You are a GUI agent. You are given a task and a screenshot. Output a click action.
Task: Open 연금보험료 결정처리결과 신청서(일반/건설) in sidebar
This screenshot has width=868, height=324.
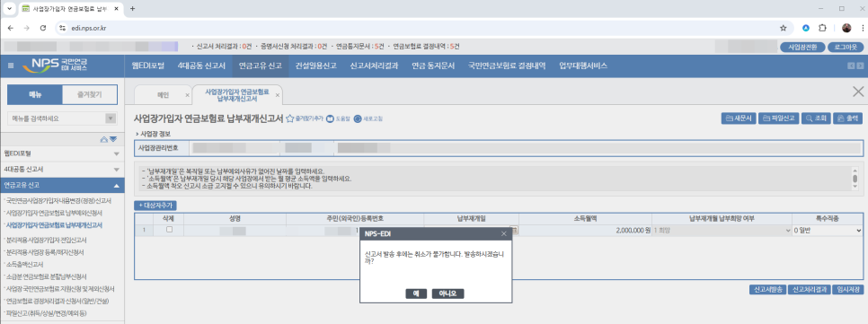(x=57, y=301)
